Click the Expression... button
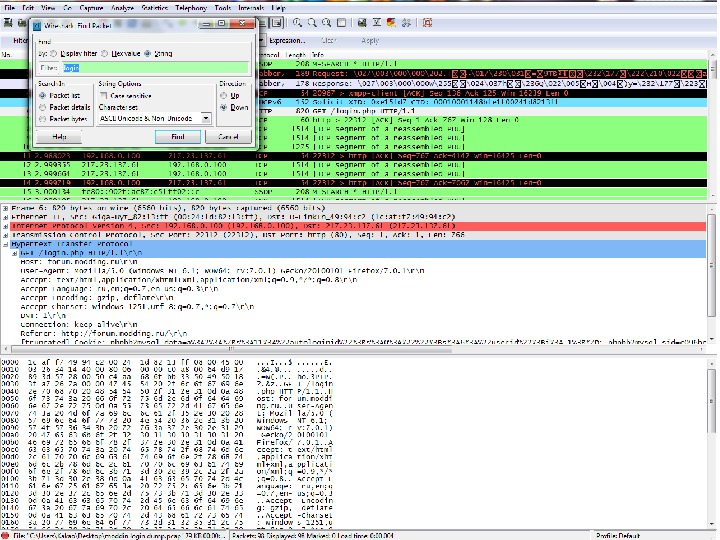 click(x=287, y=40)
